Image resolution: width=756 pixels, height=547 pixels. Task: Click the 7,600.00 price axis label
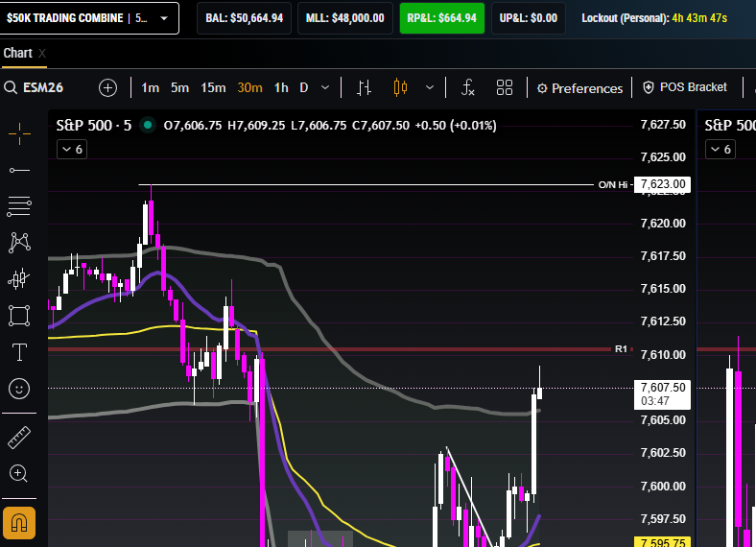(663, 487)
